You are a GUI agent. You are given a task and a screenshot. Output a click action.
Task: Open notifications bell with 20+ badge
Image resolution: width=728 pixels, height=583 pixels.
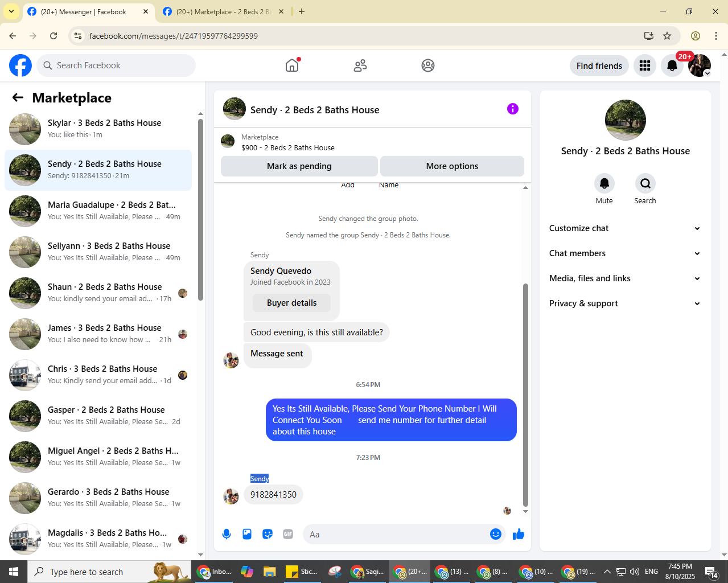click(x=672, y=65)
